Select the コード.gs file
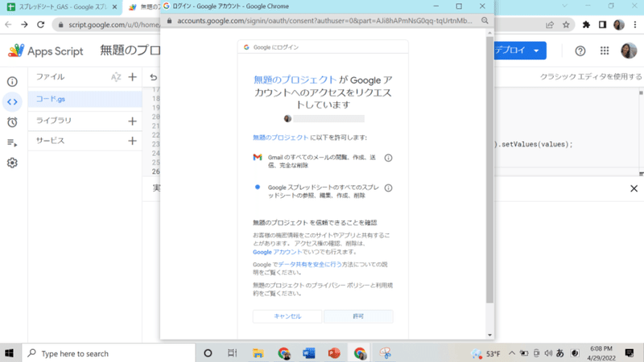644x362 pixels. click(x=85, y=99)
